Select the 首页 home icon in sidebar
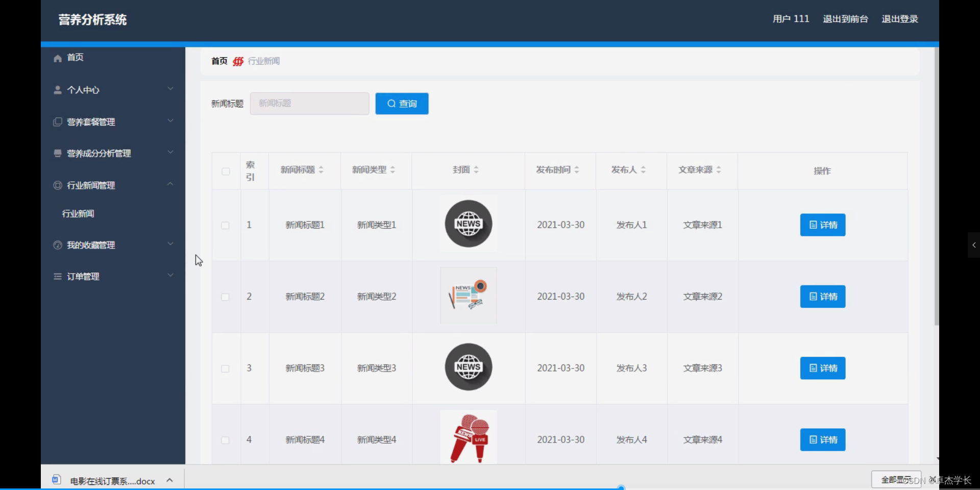 (57, 58)
